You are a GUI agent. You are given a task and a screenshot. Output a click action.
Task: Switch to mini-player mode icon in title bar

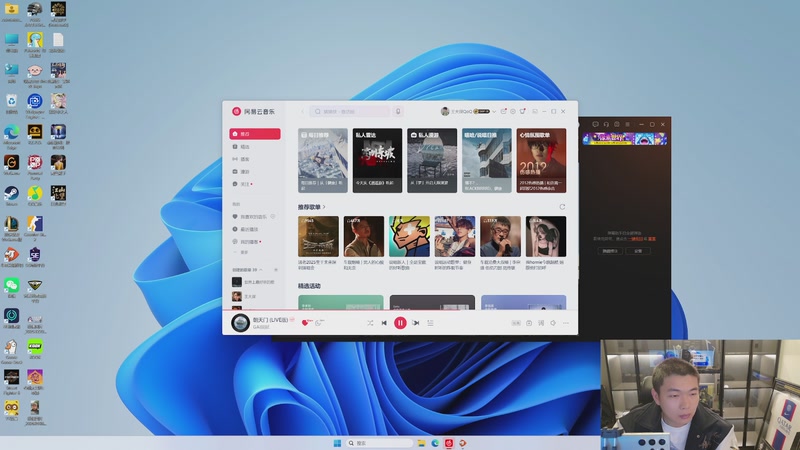point(535,111)
